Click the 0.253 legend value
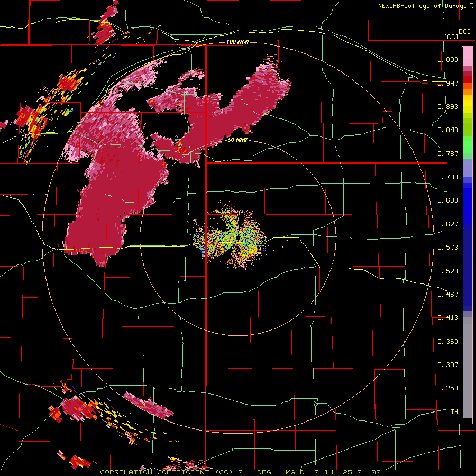This screenshot has height=476, width=476. click(x=448, y=388)
